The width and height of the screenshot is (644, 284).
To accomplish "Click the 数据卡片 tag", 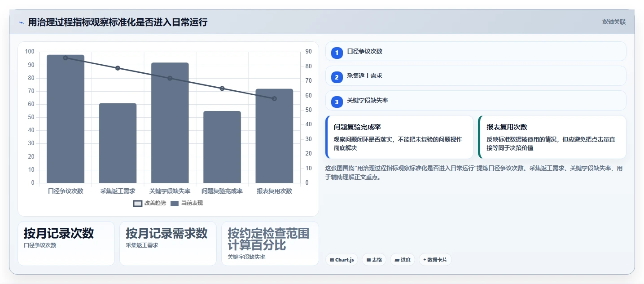I will tap(435, 260).
